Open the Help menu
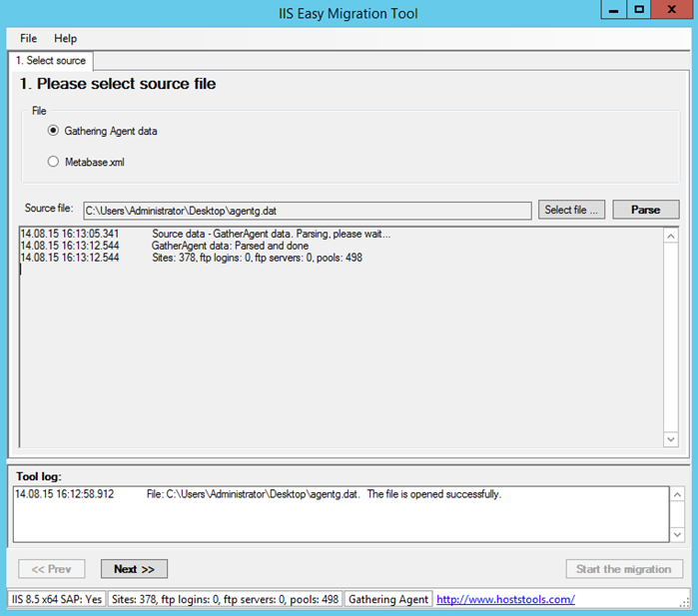The height and width of the screenshot is (616, 698). 66,39
